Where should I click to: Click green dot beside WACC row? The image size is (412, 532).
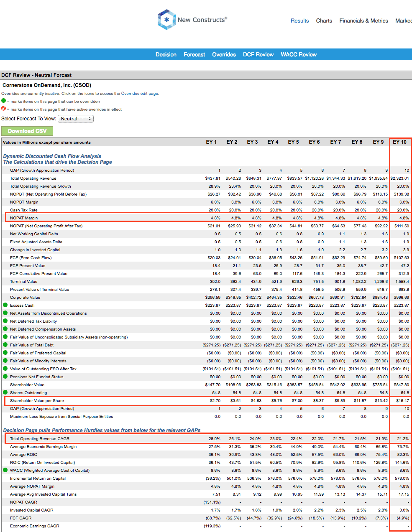pos(5,470)
